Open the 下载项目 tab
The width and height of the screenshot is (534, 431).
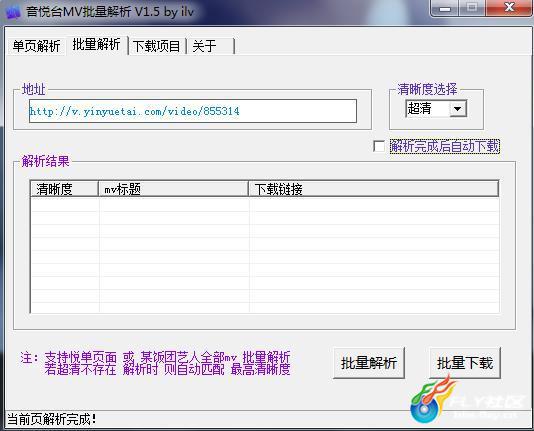[157, 46]
